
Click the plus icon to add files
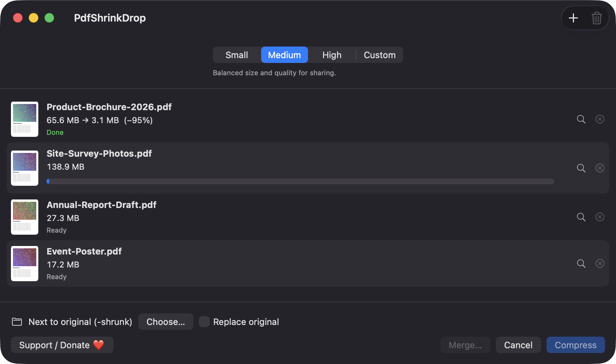point(573,18)
